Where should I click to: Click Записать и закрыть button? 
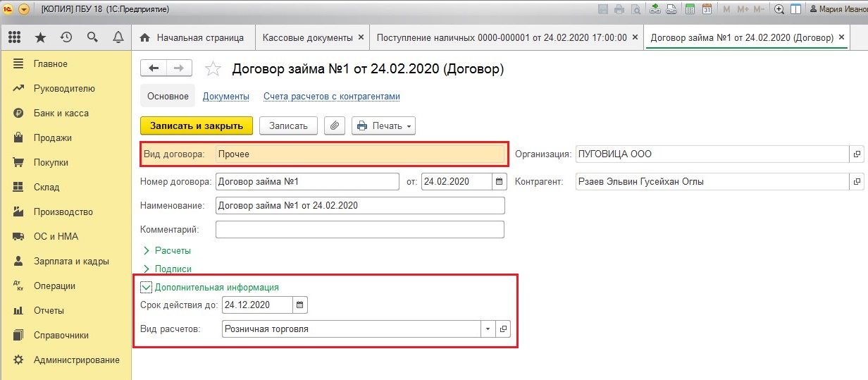(x=197, y=125)
